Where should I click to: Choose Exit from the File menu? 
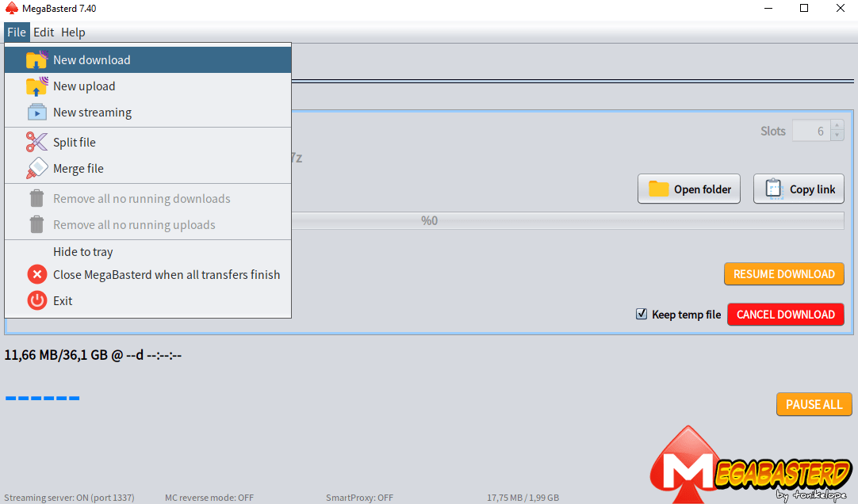(147, 300)
